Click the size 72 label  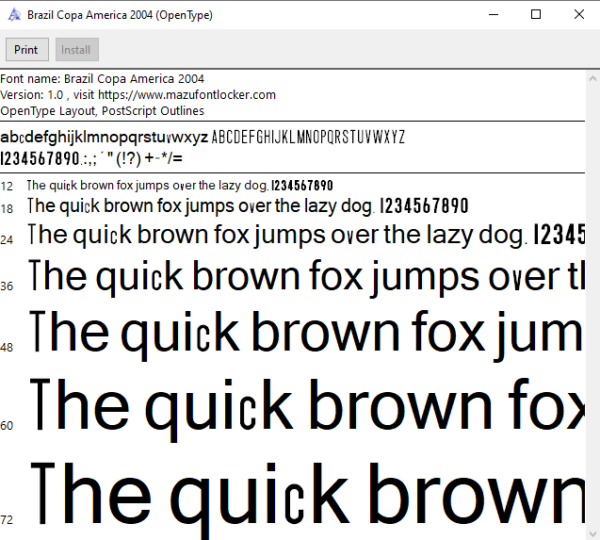coord(7,520)
